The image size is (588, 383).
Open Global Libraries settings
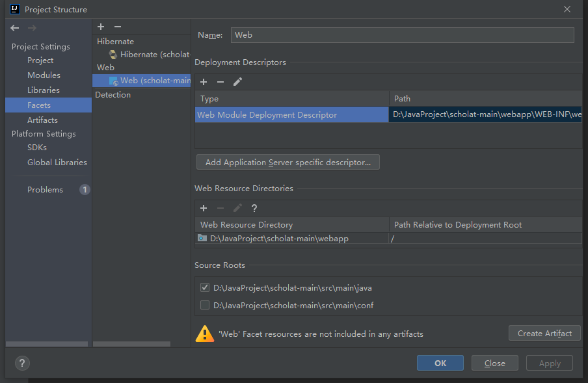pos(57,163)
